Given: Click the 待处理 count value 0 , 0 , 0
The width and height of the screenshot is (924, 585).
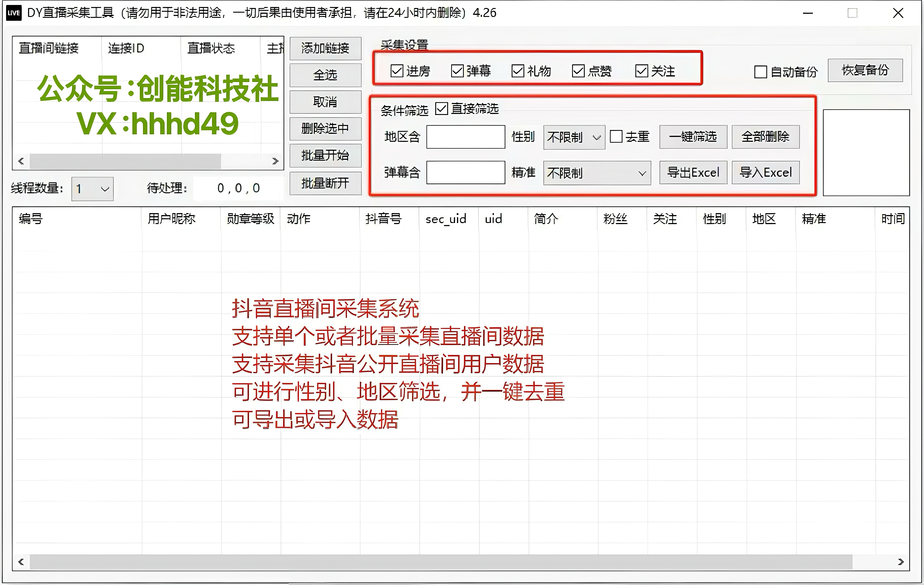Looking at the screenshot, I should tap(238, 188).
